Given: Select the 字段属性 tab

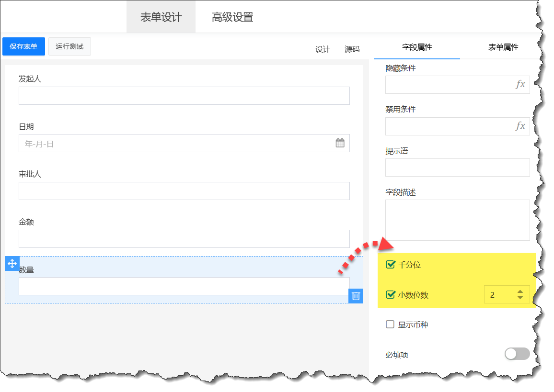Looking at the screenshot, I should 417,47.
